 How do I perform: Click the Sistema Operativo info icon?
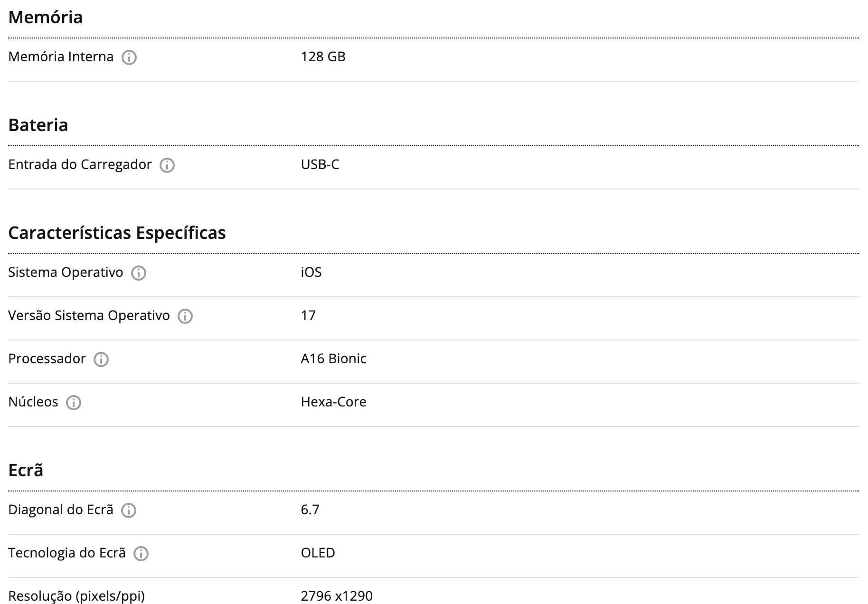click(139, 273)
